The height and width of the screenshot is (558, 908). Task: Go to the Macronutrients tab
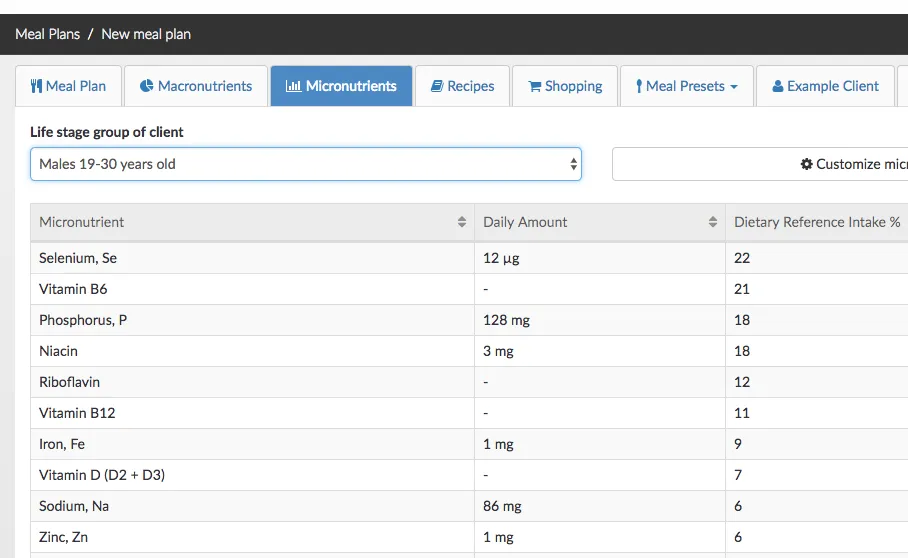[x=196, y=86]
